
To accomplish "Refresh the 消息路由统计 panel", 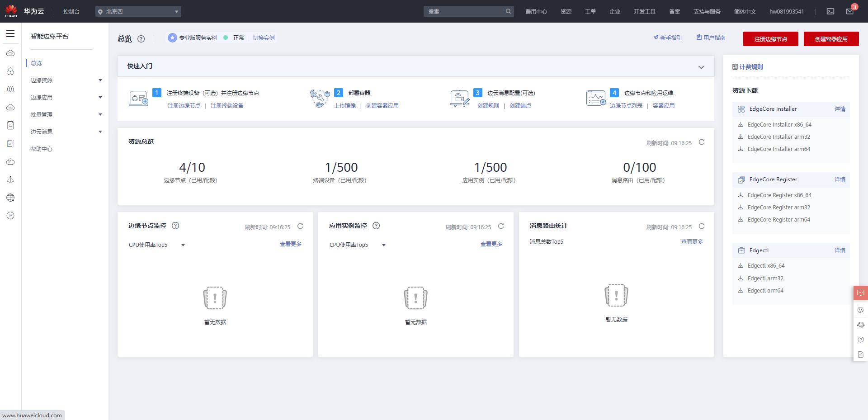I will click(x=702, y=227).
